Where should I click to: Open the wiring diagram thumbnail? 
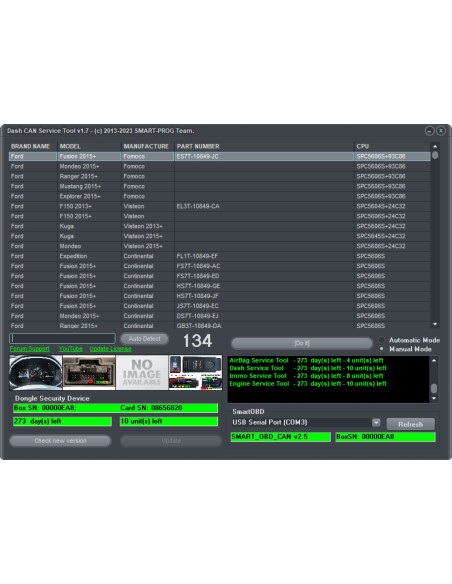[x=195, y=372]
